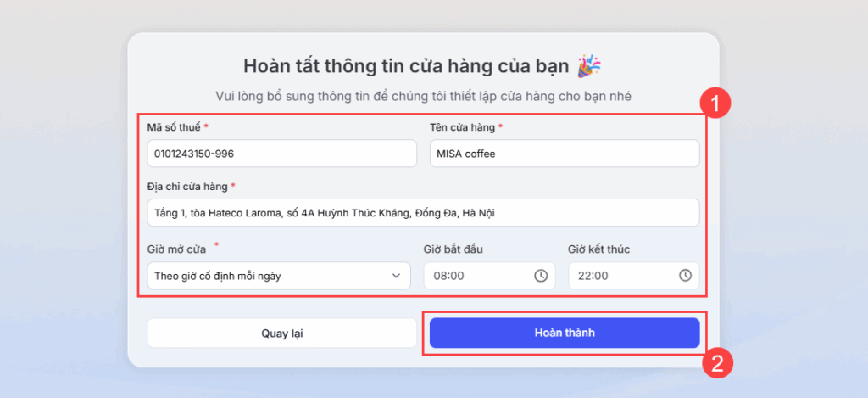Focus the Mã số thuế input field
Screen dimensions: 868x398
pos(281,154)
